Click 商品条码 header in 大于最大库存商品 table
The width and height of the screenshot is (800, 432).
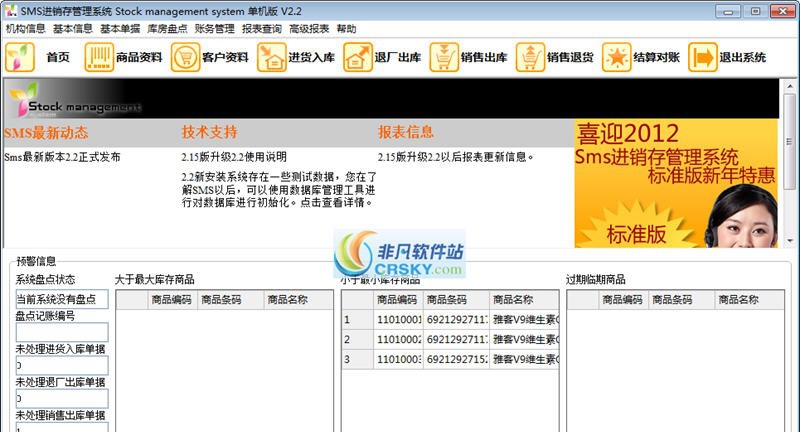[231, 300]
